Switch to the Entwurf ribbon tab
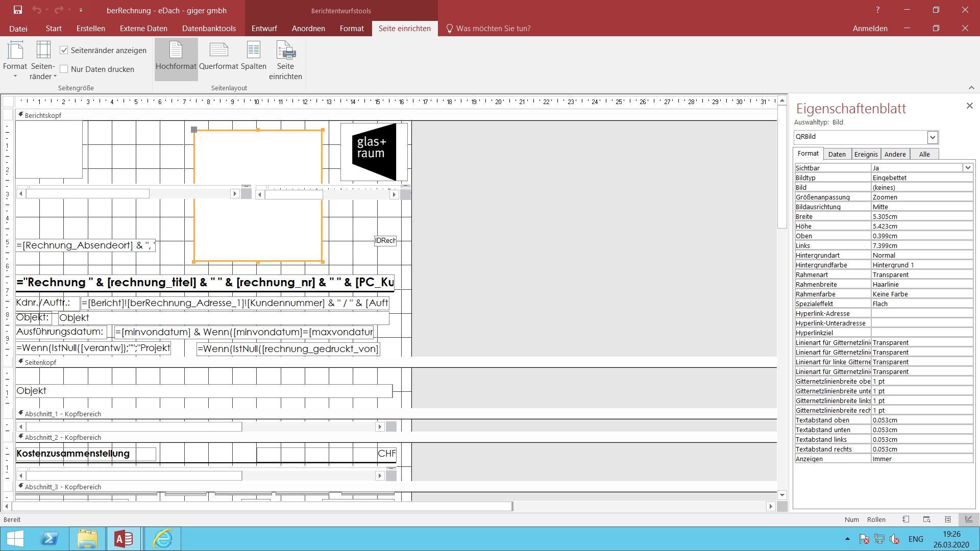 coord(264,29)
